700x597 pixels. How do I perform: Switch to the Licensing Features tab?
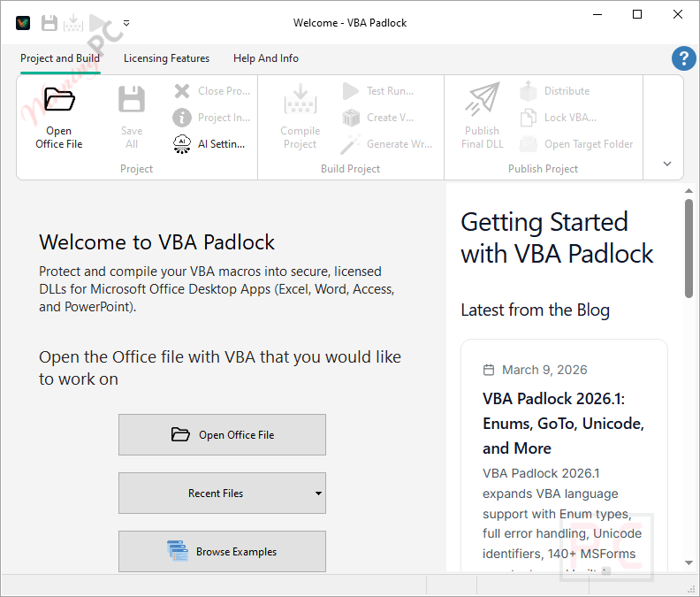[166, 58]
